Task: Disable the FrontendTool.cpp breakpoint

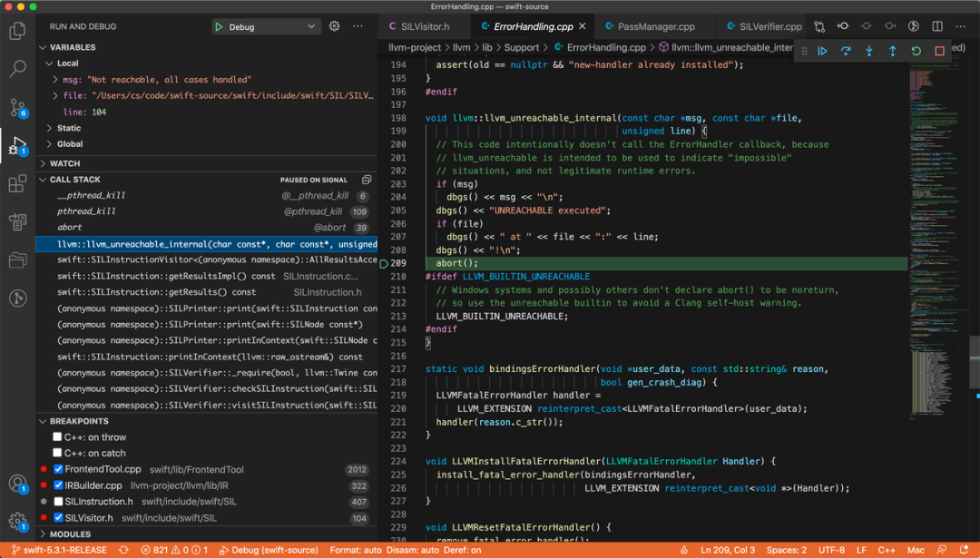Action: click(58, 469)
